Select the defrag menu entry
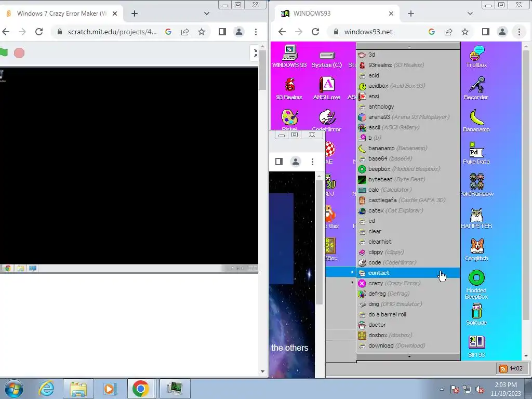Image resolution: width=532 pixels, height=399 pixels. [408, 294]
